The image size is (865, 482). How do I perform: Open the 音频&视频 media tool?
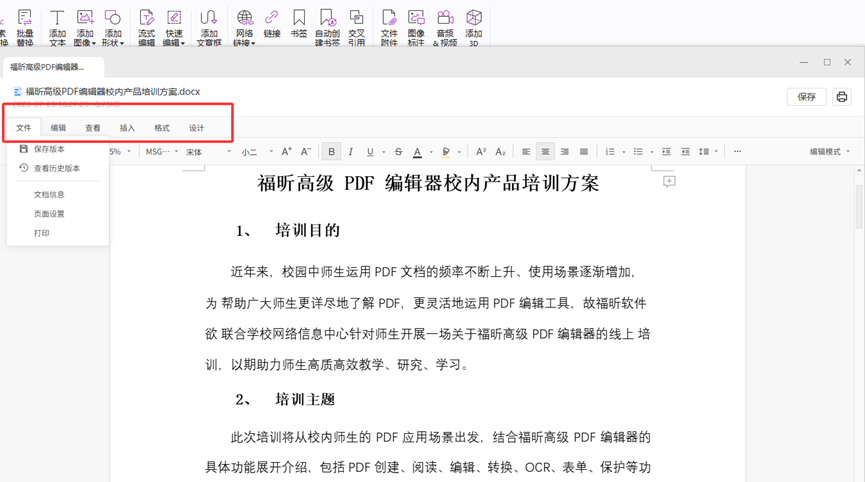pos(445,26)
